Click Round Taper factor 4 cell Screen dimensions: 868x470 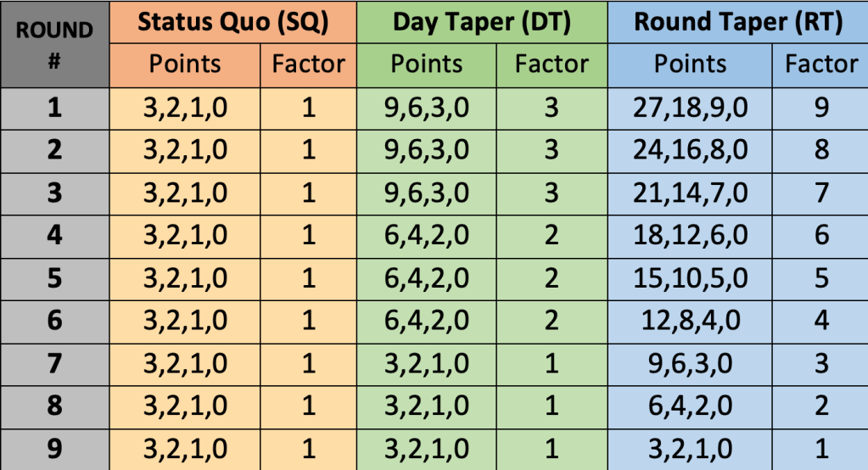(x=820, y=320)
